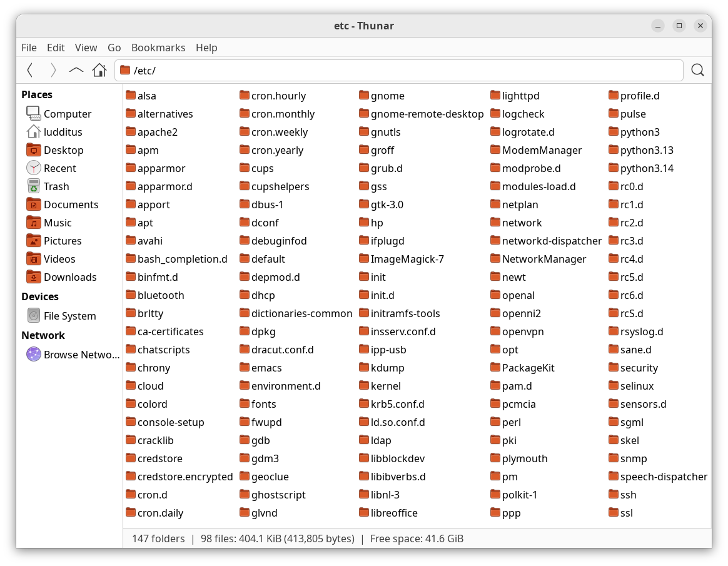Click the Home folder toolbar icon
Image resolution: width=728 pixels, height=566 pixels.
pyautogui.click(x=99, y=70)
